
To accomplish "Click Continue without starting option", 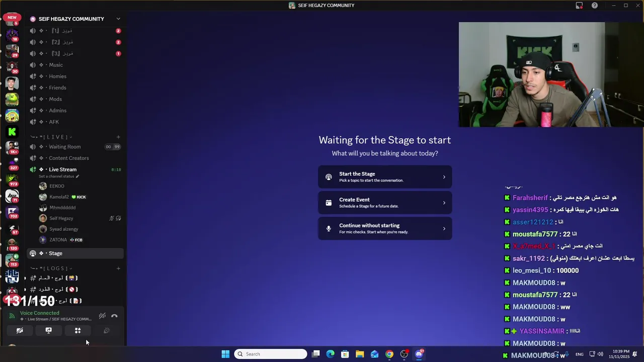I will tap(385, 229).
